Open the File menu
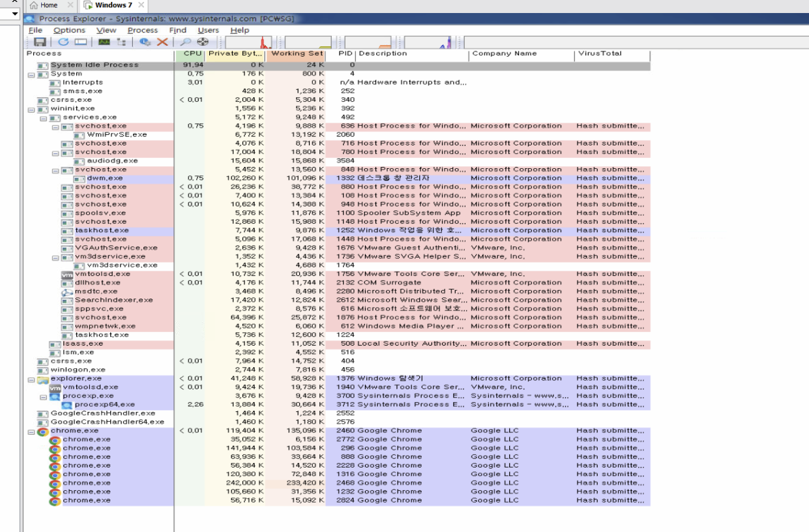 tap(35, 30)
